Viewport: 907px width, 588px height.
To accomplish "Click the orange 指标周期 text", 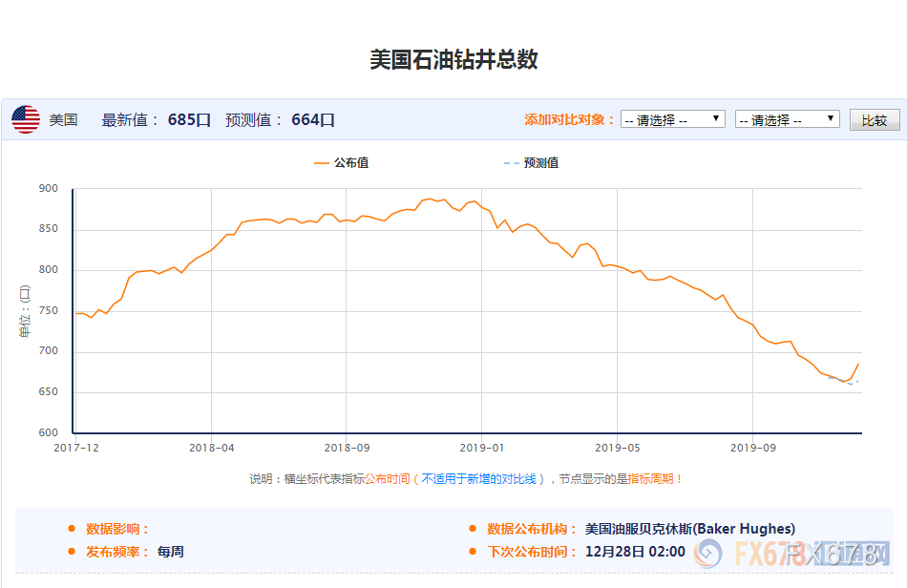I will pos(651,479).
